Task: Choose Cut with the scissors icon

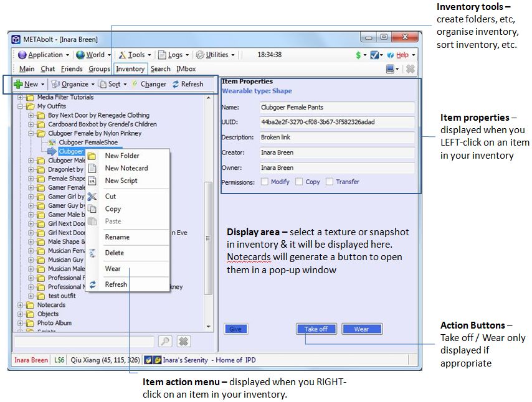Action: (x=92, y=197)
